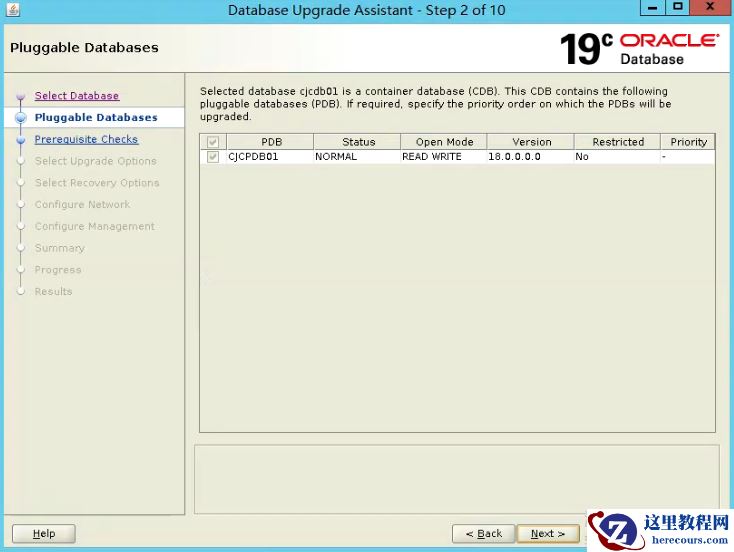This screenshot has width=734, height=552.
Task: Click the Select Upgrade Options step
Action: click(95, 161)
